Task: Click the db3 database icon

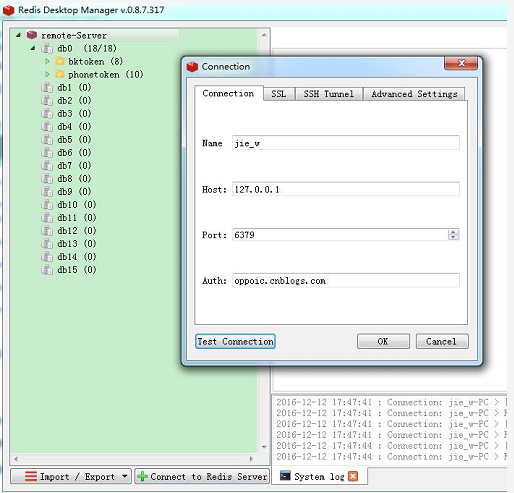Action: point(47,114)
